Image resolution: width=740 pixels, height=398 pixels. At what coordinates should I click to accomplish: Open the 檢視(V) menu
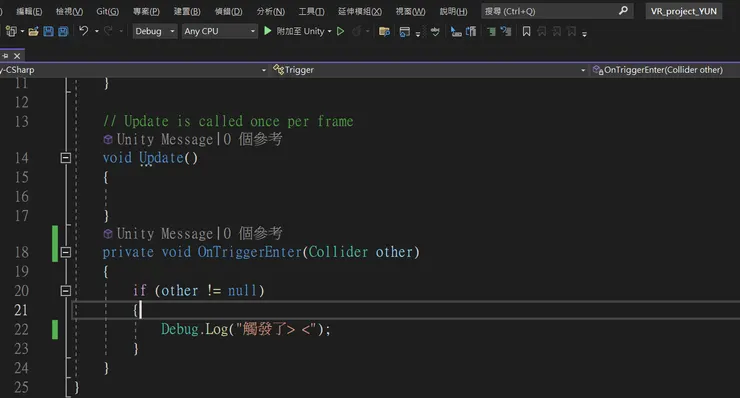(x=69, y=11)
